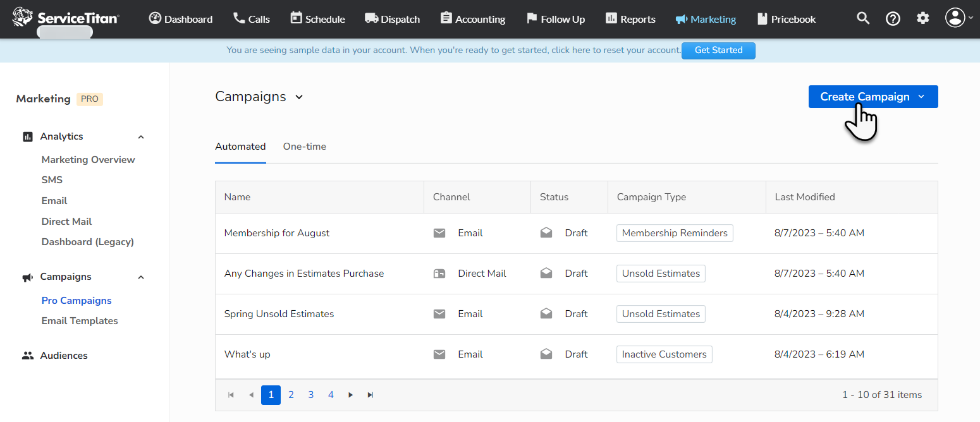Collapse the Analytics sidebar section
Screen dimensions: 980x422
(141, 137)
